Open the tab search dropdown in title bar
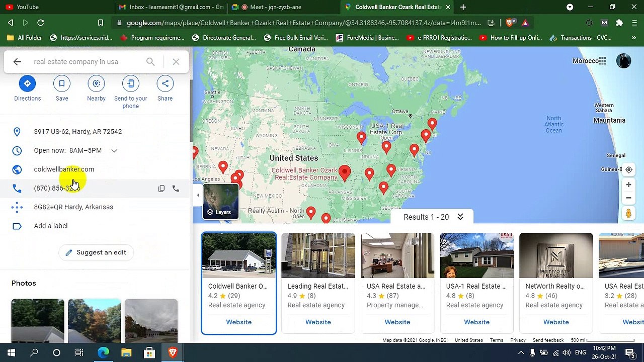Viewport: 644px width, 362px height. click(x=570, y=7)
